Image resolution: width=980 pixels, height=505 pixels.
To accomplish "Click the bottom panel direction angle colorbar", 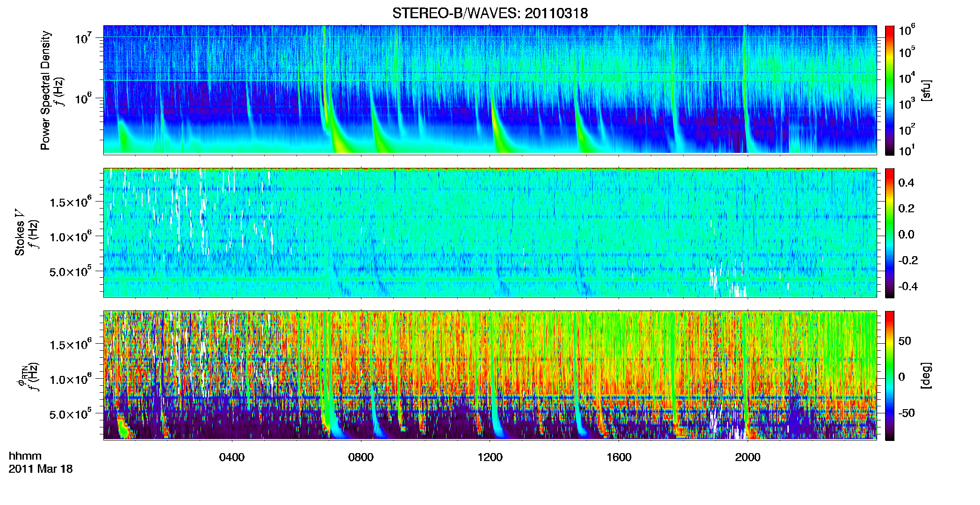I will (890, 375).
